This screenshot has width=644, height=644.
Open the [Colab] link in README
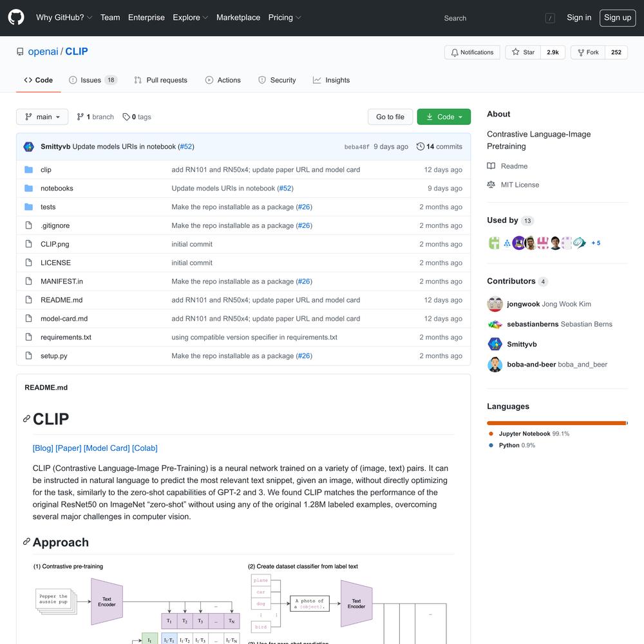pyautogui.click(x=144, y=448)
